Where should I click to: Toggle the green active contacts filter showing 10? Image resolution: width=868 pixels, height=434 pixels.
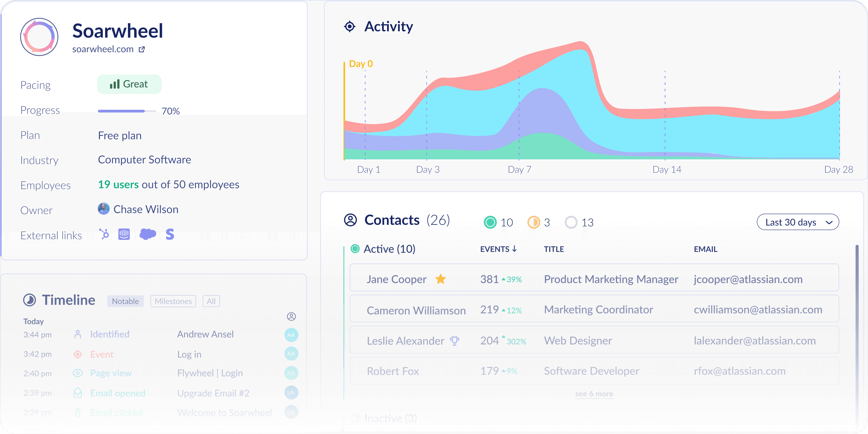490,222
